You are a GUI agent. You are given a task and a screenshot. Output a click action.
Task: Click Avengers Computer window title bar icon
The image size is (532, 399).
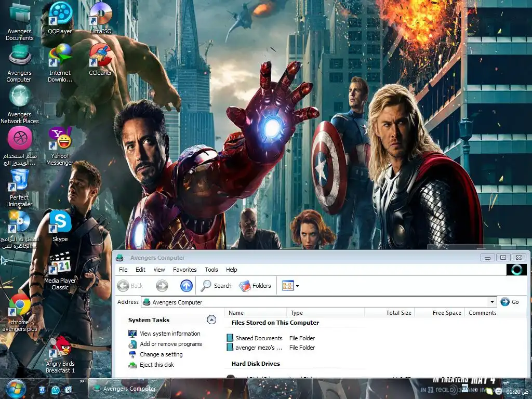click(119, 258)
